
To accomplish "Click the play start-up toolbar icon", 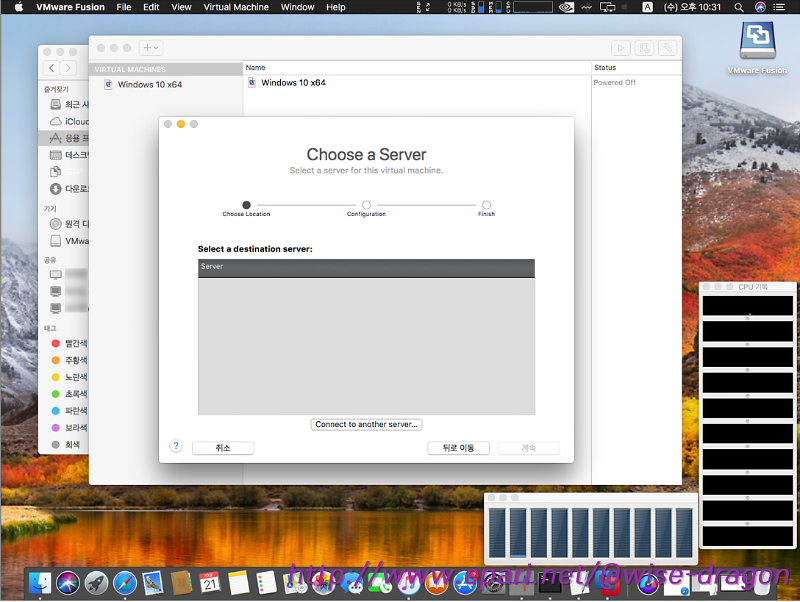I will click(621, 48).
